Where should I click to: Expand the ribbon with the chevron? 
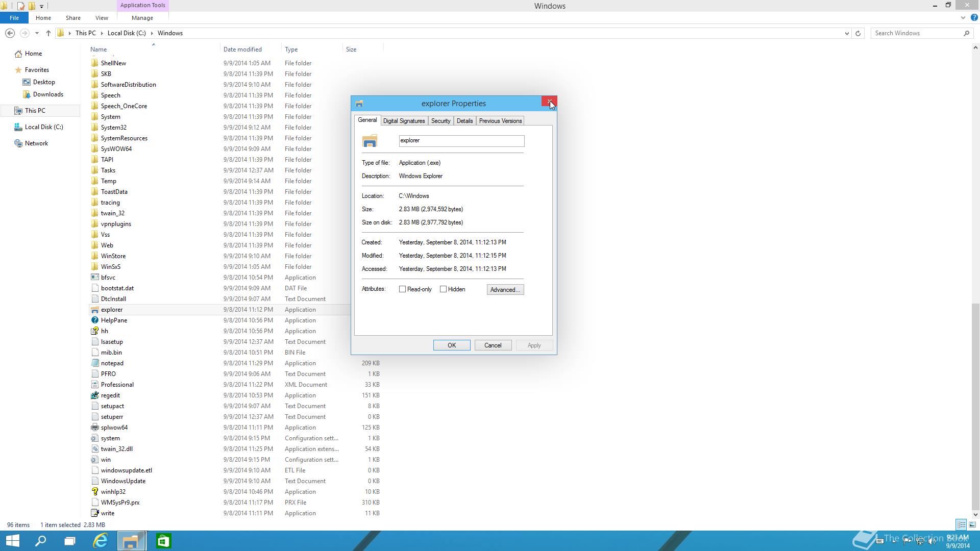[963, 17]
